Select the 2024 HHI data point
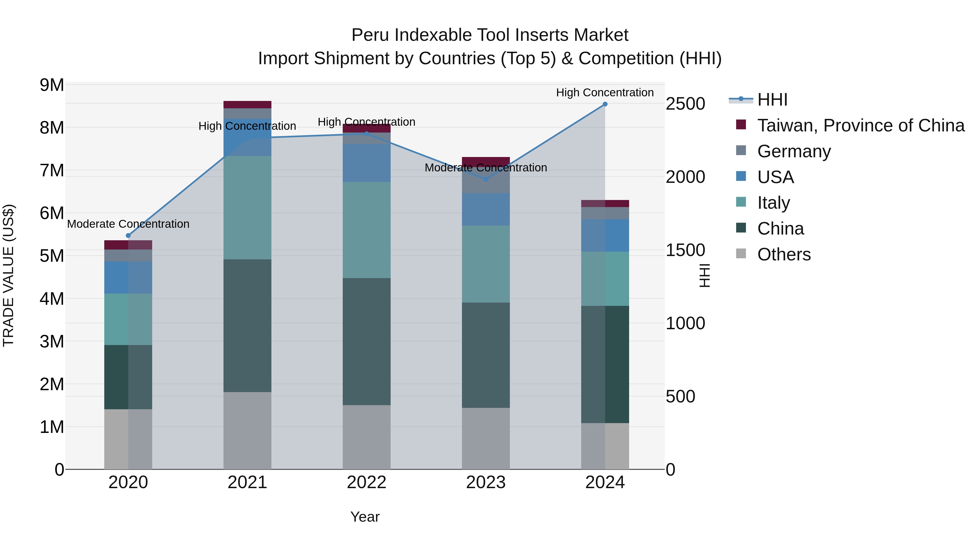 [x=605, y=104]
